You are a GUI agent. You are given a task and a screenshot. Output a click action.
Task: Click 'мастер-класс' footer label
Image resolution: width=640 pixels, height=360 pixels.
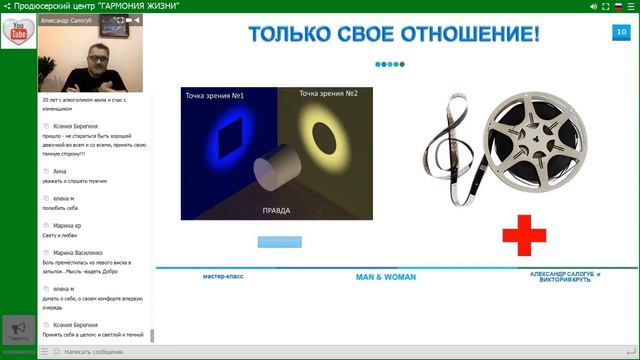click(223, 276)
